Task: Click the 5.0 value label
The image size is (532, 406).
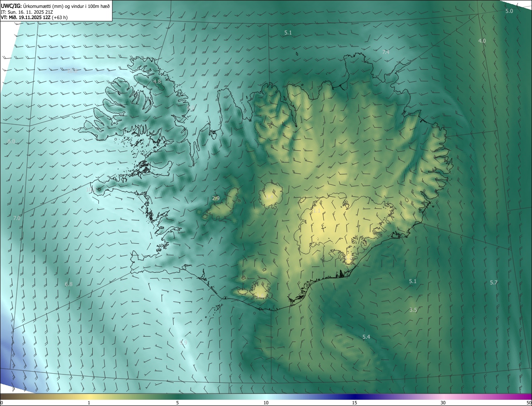Action: click(x=509, y=11)
